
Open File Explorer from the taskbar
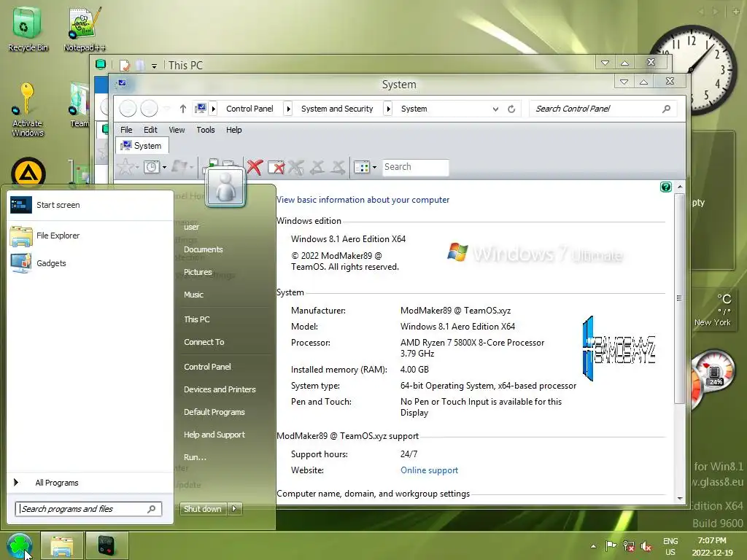tap(62, 545)
